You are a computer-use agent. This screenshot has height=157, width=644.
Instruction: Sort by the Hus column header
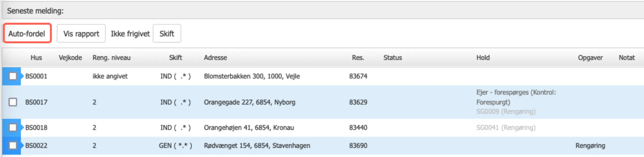click(36, 58)
